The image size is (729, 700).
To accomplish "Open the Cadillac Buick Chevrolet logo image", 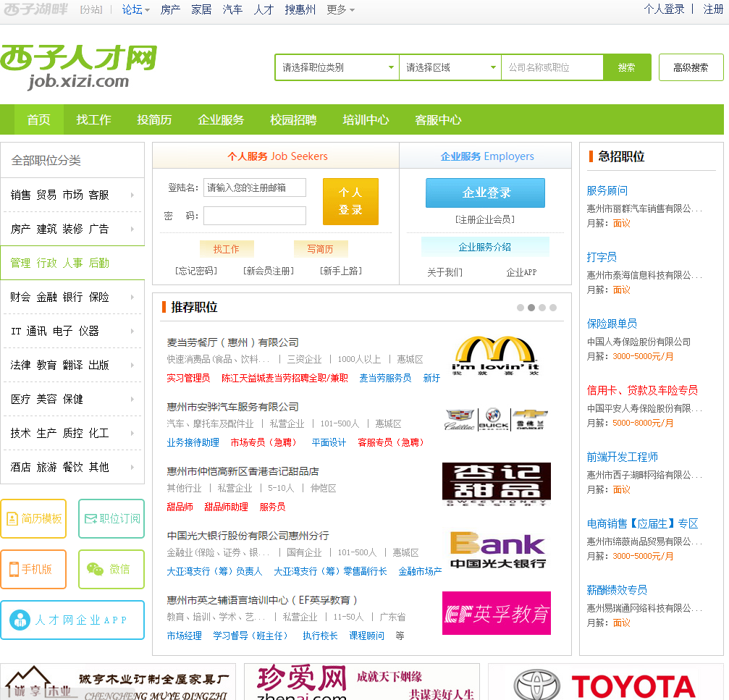I will click(x=496, y=419).
